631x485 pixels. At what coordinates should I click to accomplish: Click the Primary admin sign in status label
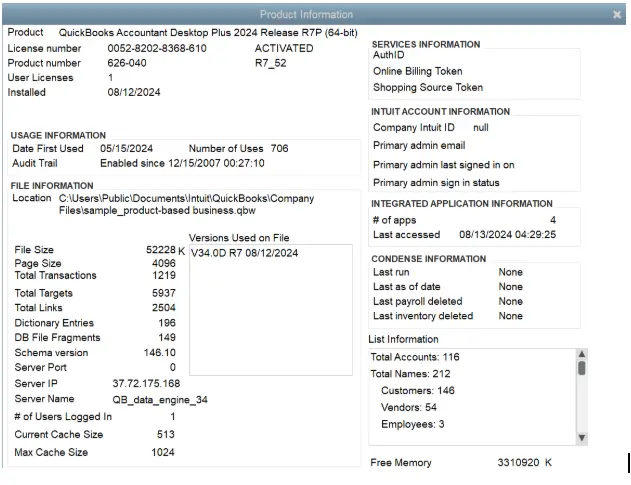[436, 183]
